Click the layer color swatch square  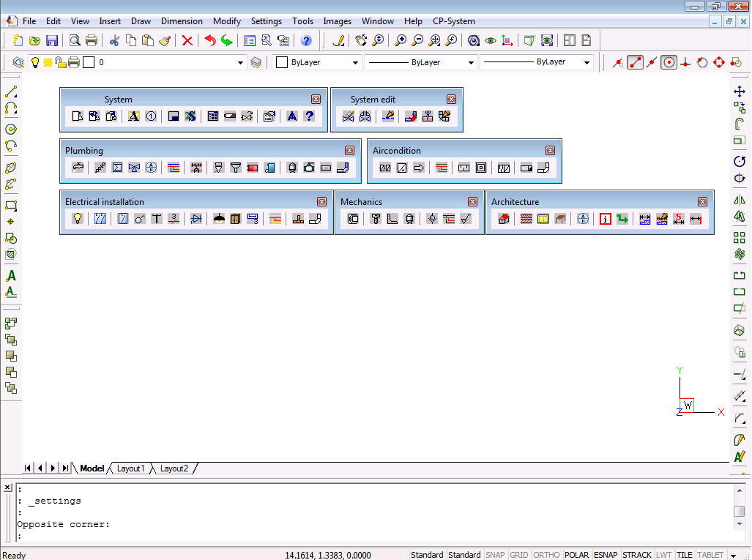pos(89,62)
